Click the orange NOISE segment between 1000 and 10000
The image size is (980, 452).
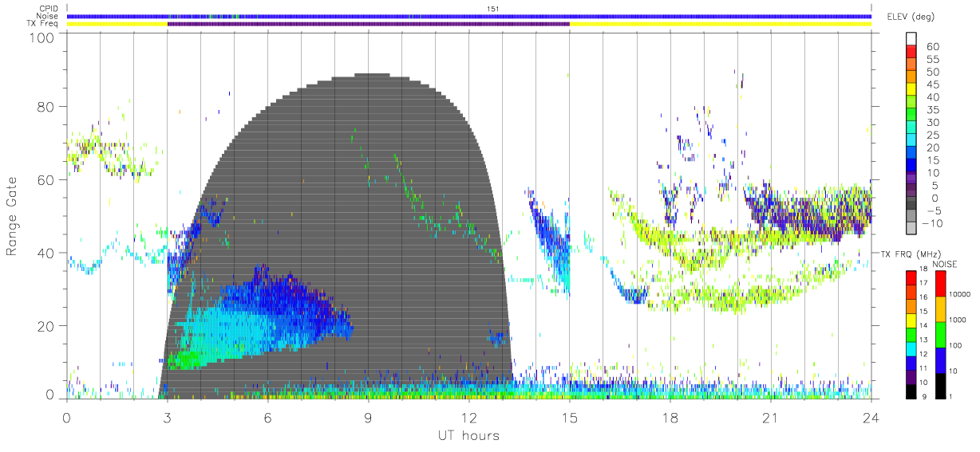coord(940,309)
